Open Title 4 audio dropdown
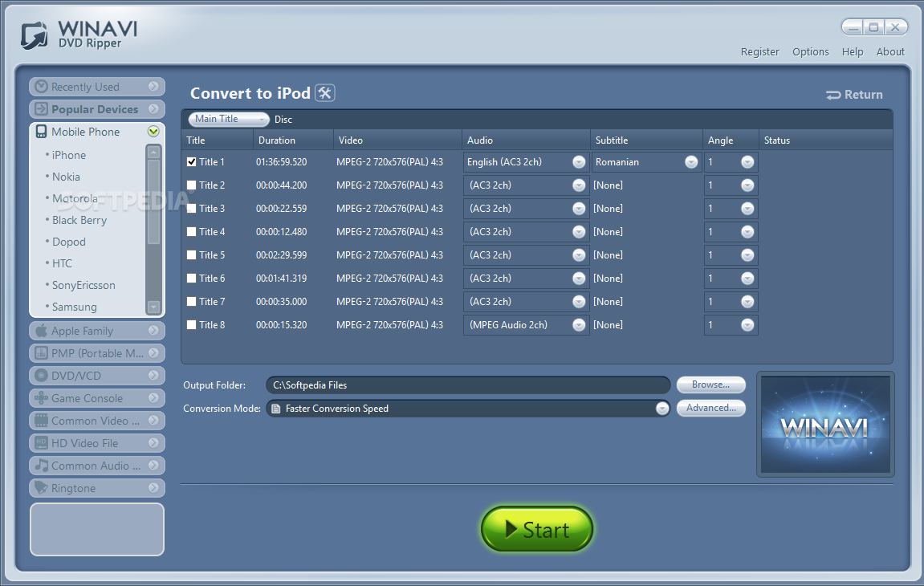Screen dimensions: 924x586 pyautogui.click(x=579, y=232)
